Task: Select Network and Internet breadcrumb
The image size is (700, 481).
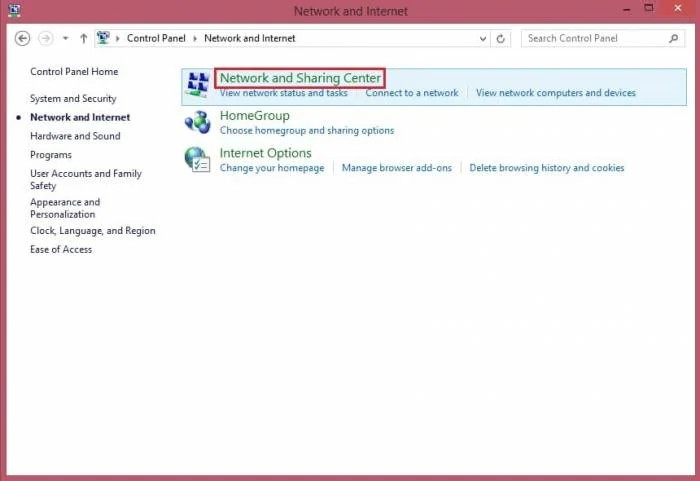Action: (x=250, y=38)
